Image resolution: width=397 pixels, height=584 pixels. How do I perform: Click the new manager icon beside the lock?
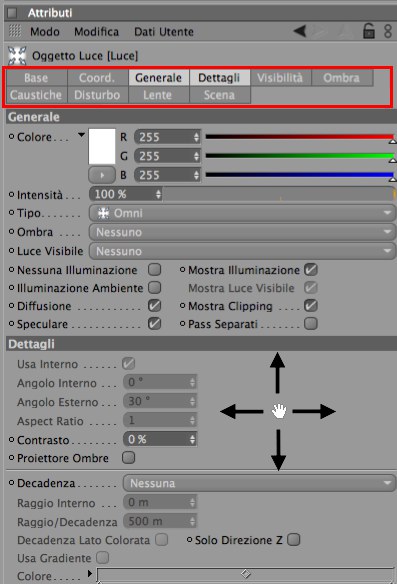click(388, 31)
